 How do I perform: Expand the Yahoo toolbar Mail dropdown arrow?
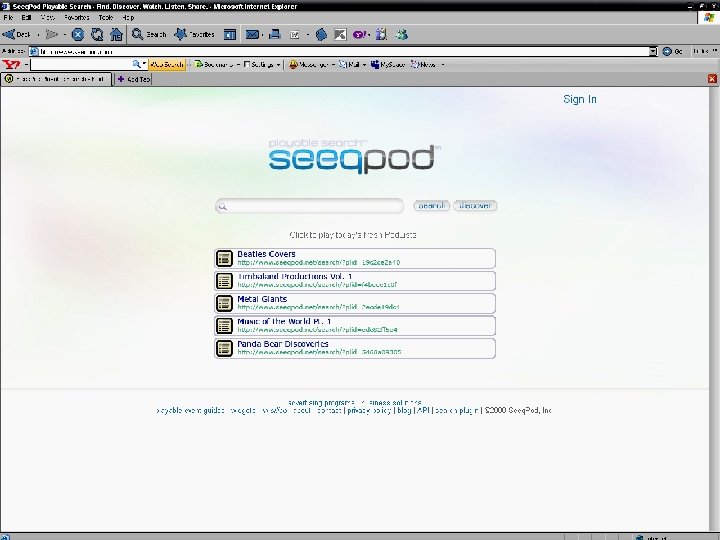(364, 65)
